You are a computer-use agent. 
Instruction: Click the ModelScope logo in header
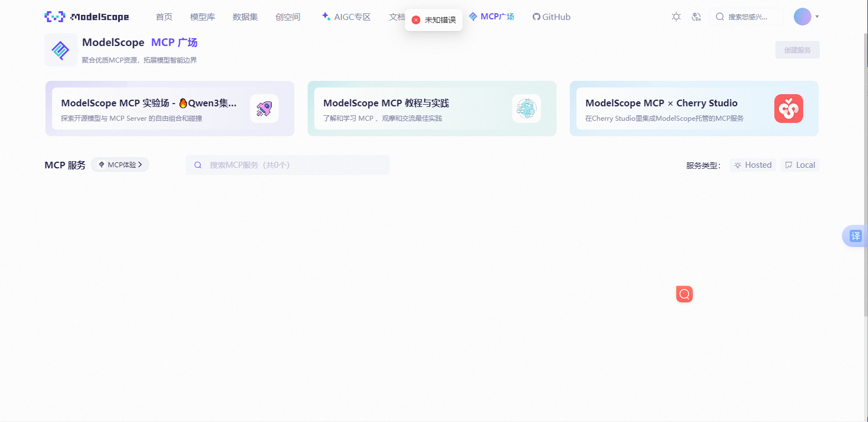click(86, 17)
